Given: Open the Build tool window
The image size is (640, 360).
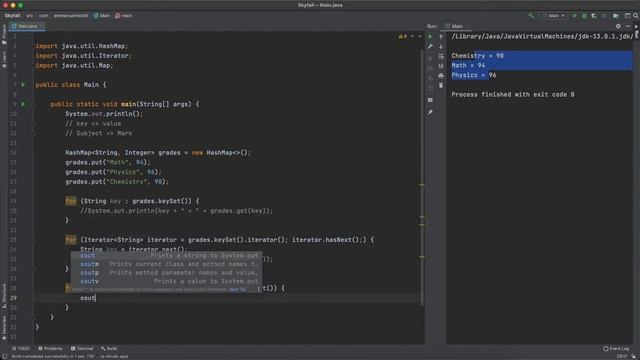Looking at the screenshot, I should point(109,349).
